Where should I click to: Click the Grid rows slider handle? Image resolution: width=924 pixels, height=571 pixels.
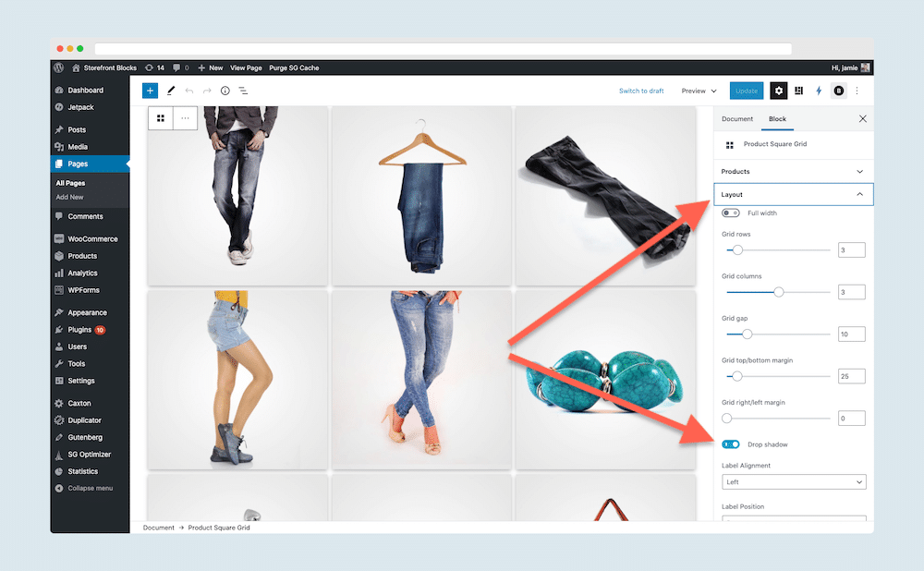point(737,249)
